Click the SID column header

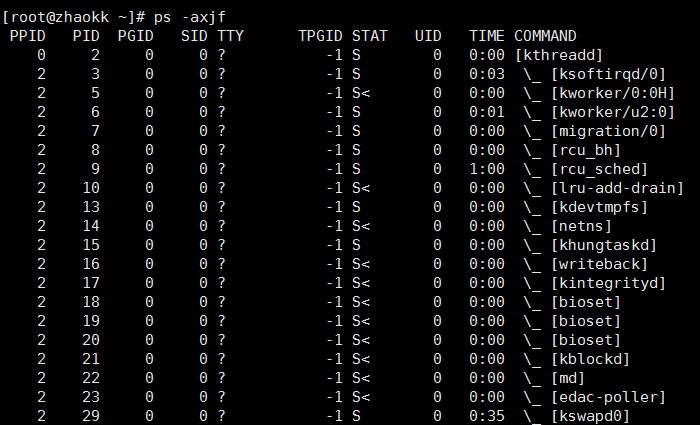click(x=194, y=36)
